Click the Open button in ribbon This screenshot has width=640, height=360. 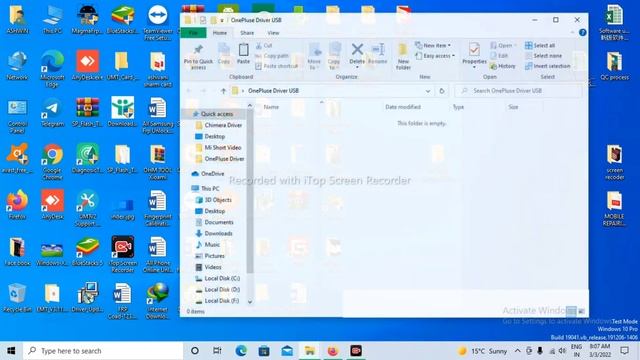click(504, 45)
